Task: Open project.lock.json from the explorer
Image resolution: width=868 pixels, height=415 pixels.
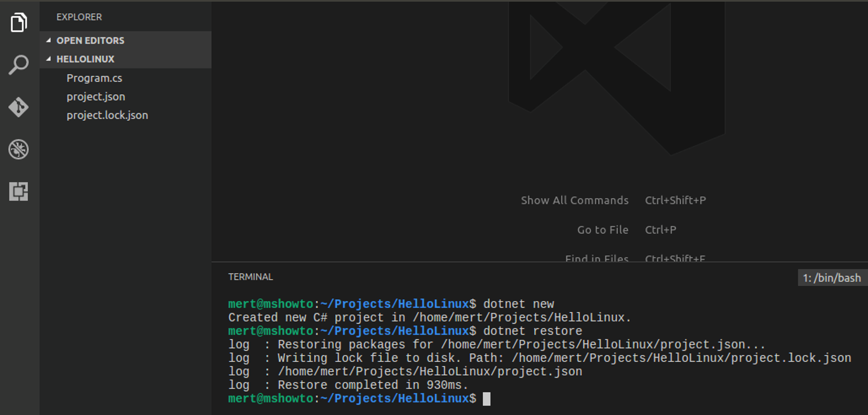Action: (107, 115)
